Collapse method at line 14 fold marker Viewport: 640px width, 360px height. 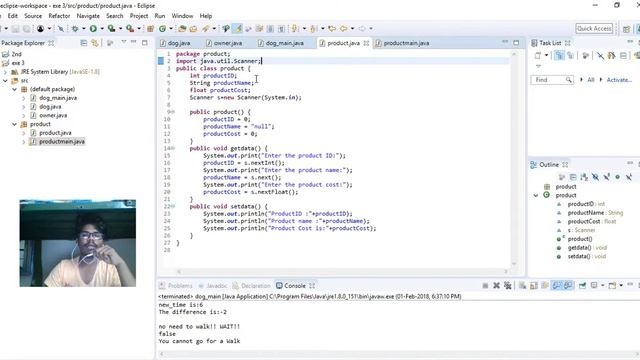click(x=173, y=149)
